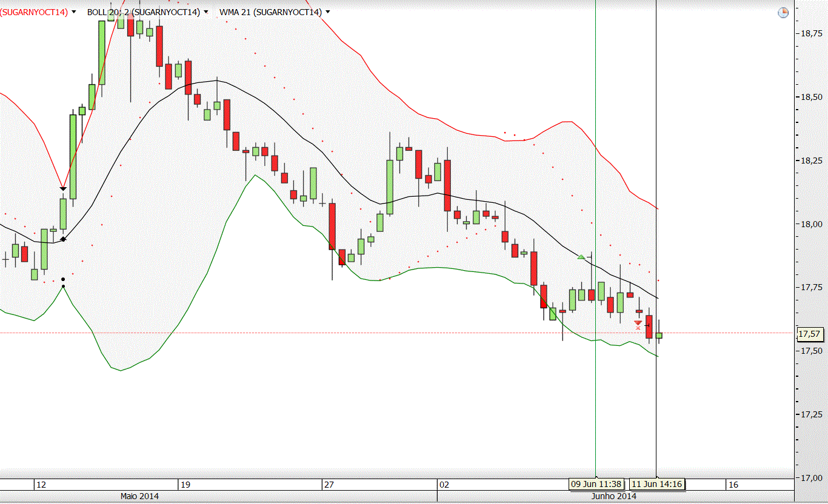The image size is (828, 504).
Task: Click the red X marker below the sell triangle
Action: 638,328
